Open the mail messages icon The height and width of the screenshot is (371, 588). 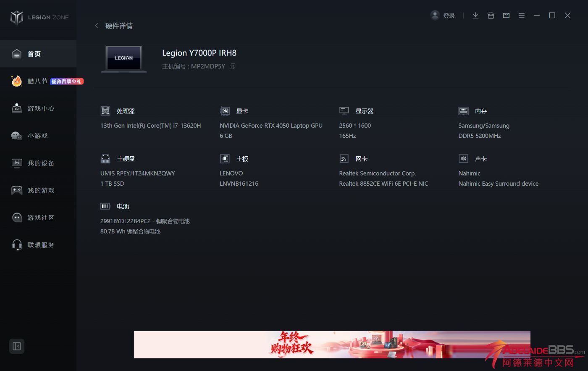506,16
